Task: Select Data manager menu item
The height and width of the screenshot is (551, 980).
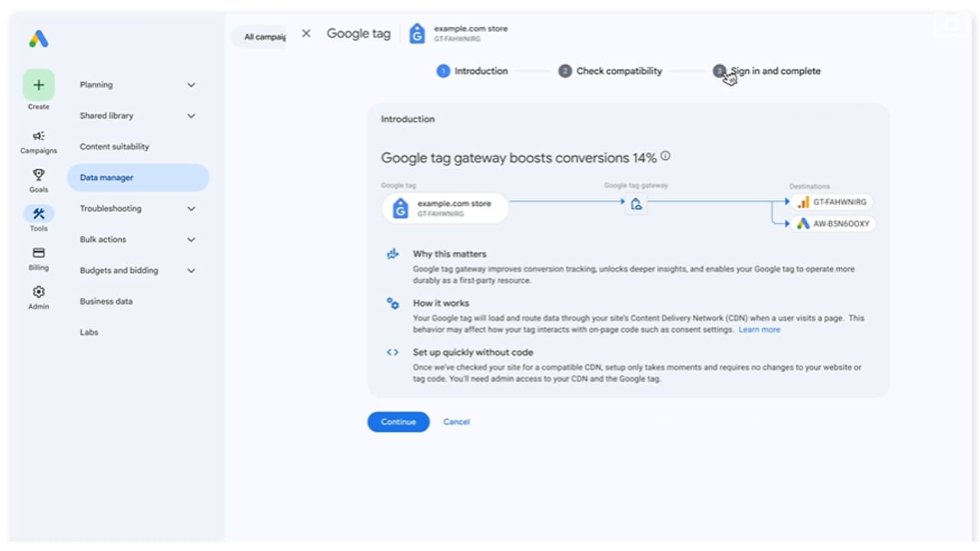Action: 138,178
